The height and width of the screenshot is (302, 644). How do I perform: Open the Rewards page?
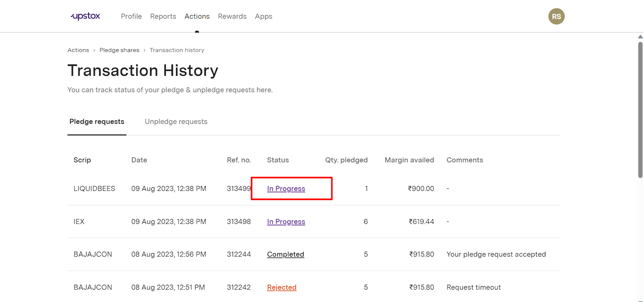pyautogui.click(x=232, y=16)
